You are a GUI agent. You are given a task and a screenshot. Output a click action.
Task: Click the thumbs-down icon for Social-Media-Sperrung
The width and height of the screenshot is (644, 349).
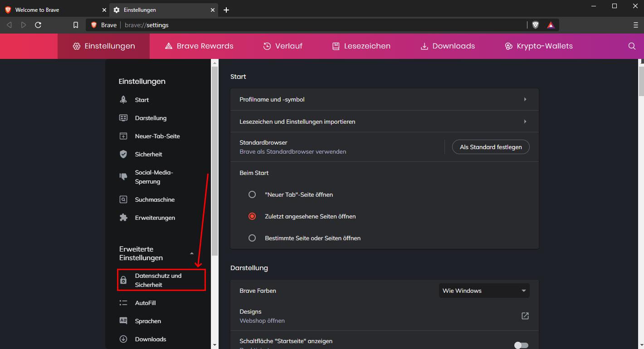click(x=123, y=176)
